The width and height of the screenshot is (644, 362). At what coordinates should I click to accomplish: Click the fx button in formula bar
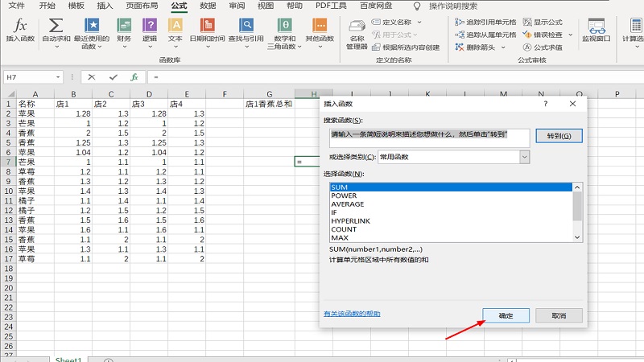(x=134, y=77)
